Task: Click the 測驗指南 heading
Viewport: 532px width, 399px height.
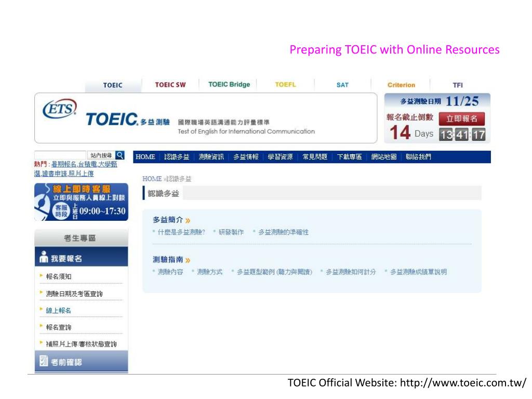Action: pos(168,260)
